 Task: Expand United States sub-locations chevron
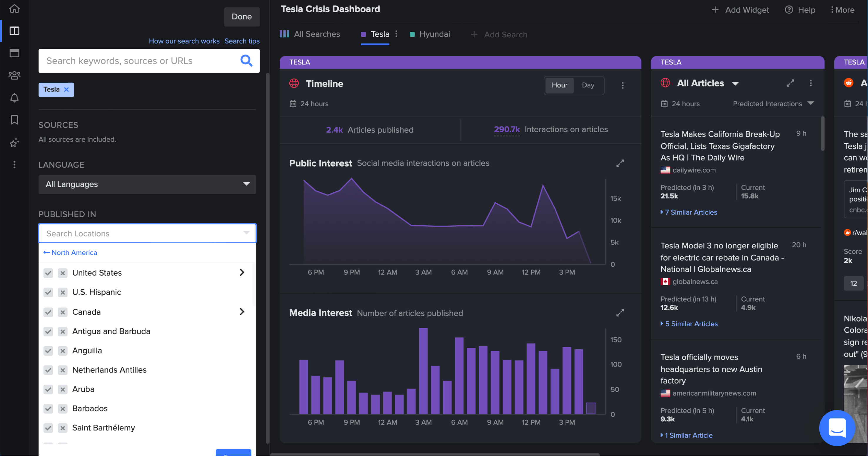[x=242, y=273]
